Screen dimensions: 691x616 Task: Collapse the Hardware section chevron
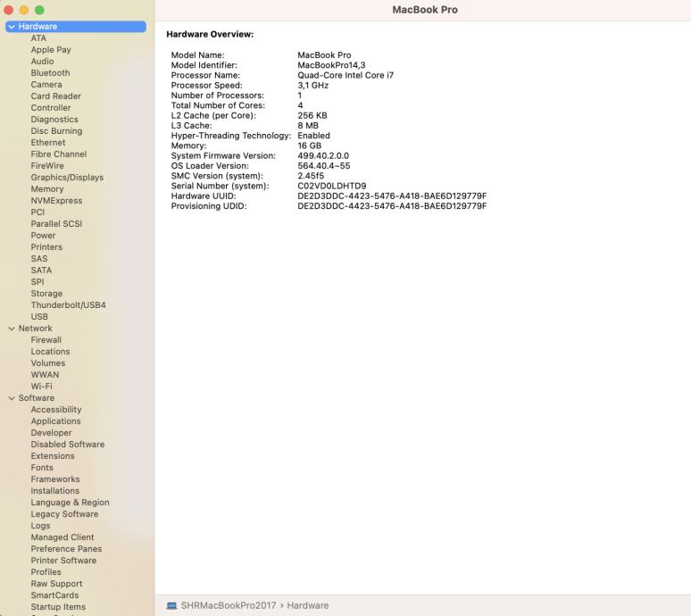coord(12,27)
